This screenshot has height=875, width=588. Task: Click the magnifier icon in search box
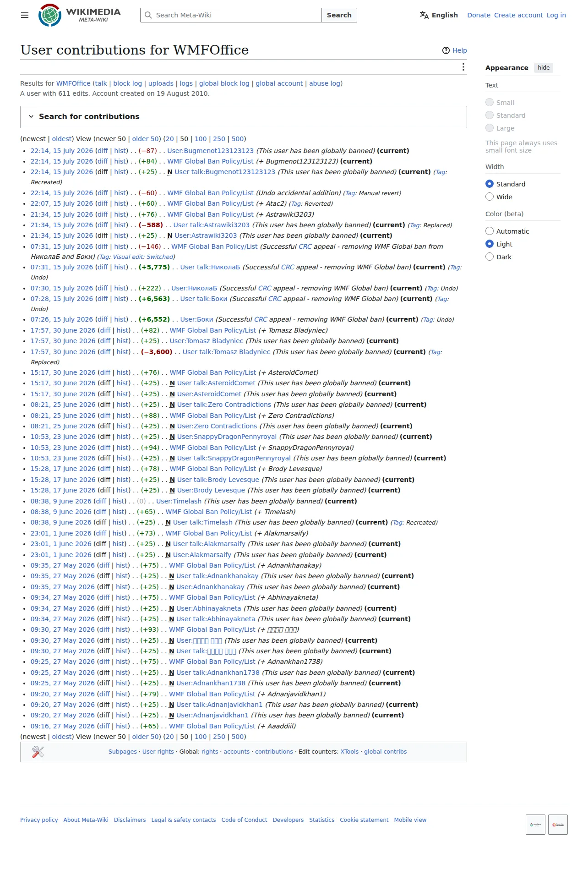148,15
